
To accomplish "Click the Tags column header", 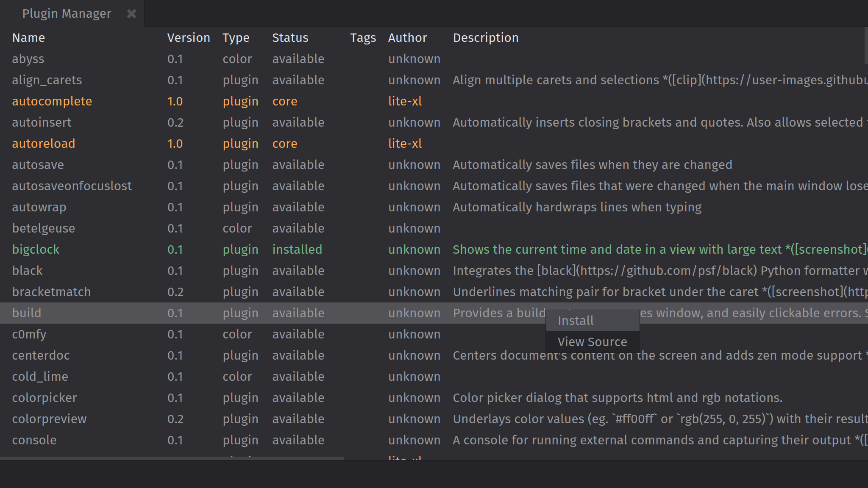I will click(363, 38).
